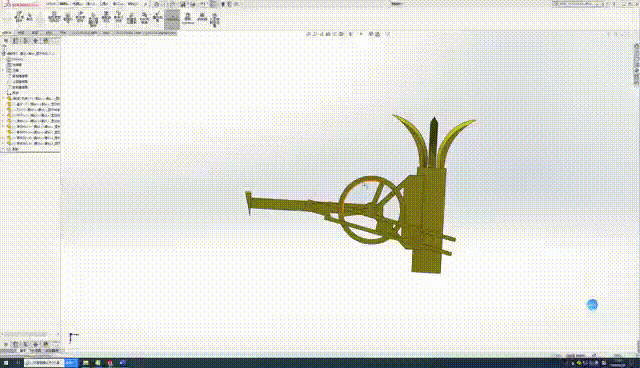Viewport: 640px width, 368px height.
Task: Open Display Style dropdown in heads-up toolbar
Action: tap(351, 34)
